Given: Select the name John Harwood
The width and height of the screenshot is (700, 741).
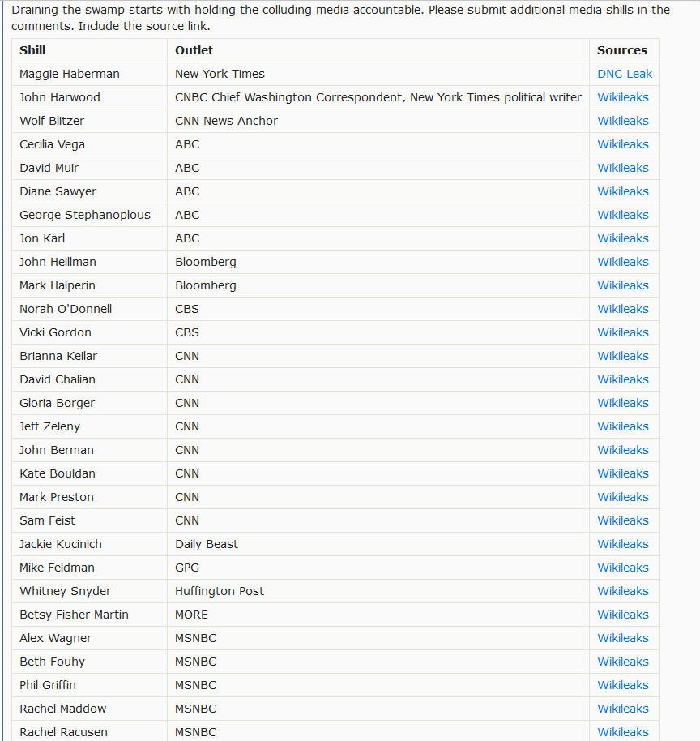Looking at the screenshot, I should tap(59, 97).
